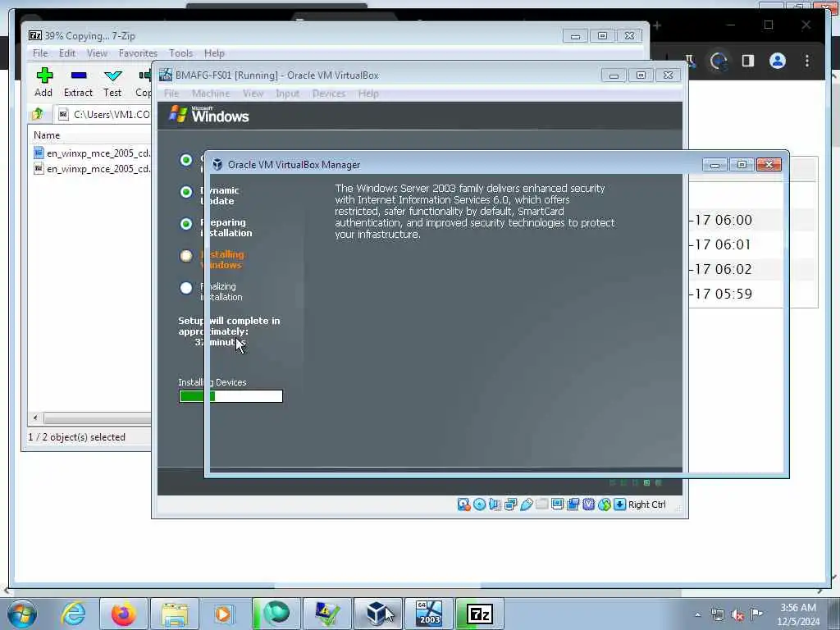Click 7-Zip horizontal scrollbar left arrow

pyautogui.click(x=35, y=418)
